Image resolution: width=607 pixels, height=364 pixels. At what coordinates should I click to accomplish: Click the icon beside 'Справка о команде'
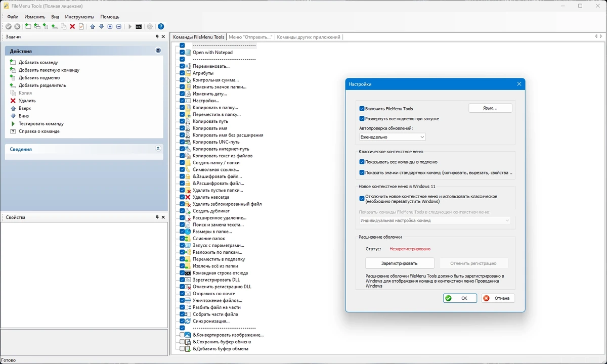[x=13, y=131]
